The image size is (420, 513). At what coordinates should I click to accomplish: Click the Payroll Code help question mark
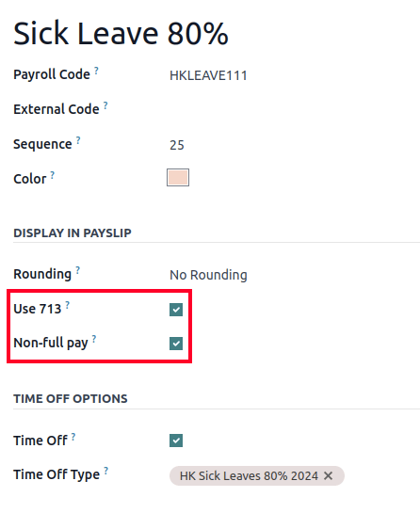pyautogui.click(x=96, y=71)
